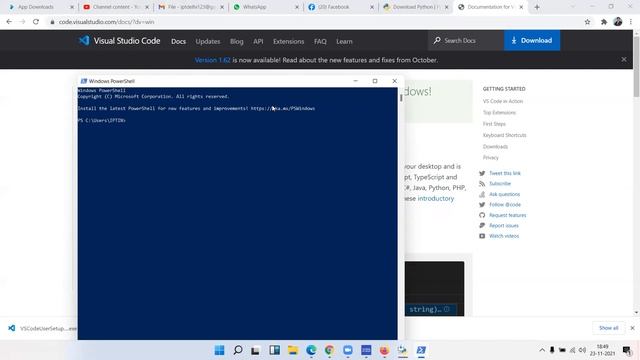
Task: Open the VSCodeUserSetup download item
Action: click(x=41, y=328)
